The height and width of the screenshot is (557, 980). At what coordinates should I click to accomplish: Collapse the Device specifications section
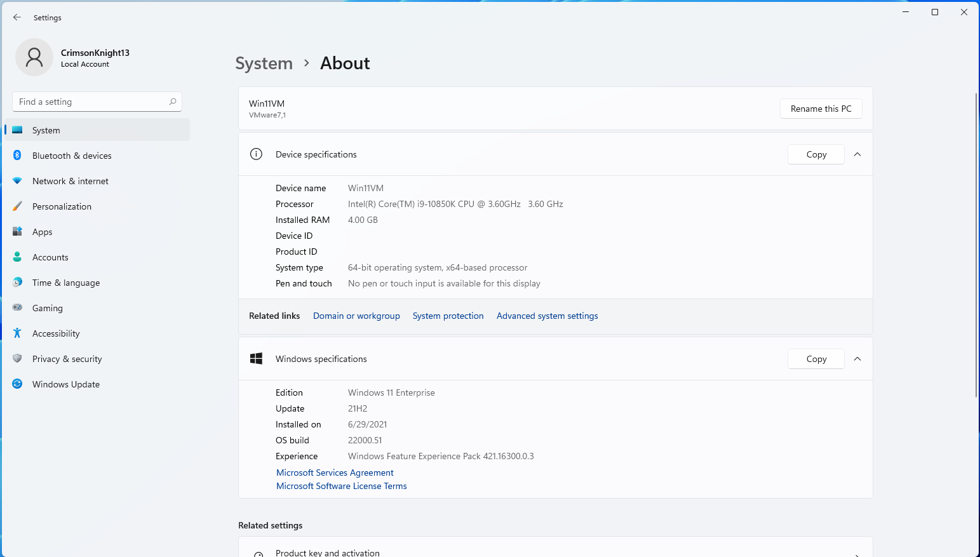(x=857, y=154)
